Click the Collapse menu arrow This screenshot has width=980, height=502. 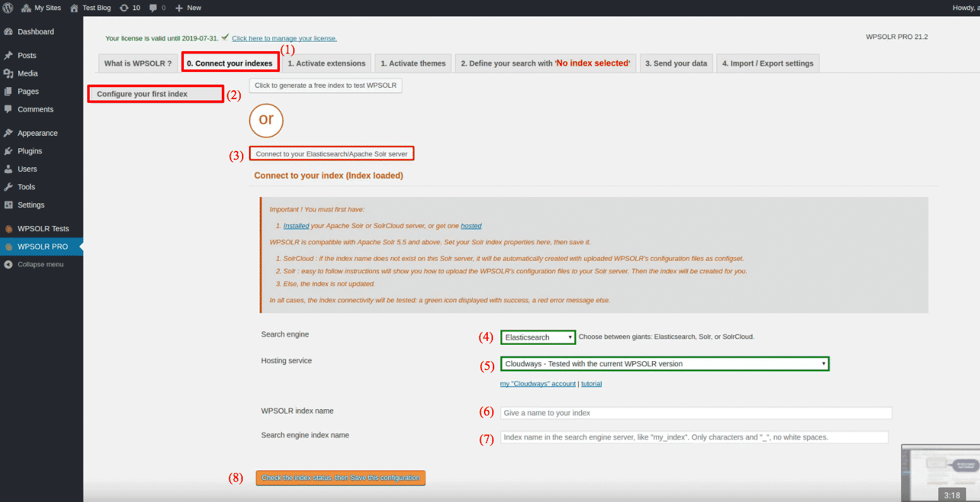point(8,265)
